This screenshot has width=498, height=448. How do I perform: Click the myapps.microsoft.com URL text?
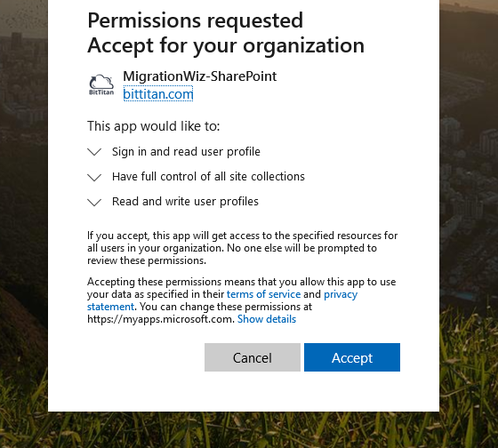pyautogui.click(x=161, y=319)
